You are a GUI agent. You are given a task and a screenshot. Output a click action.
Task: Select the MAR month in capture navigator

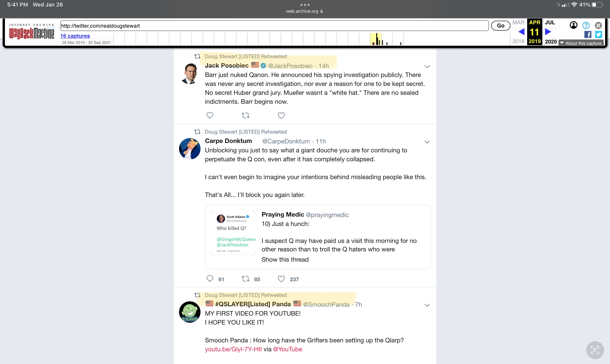tap(518, 23)
